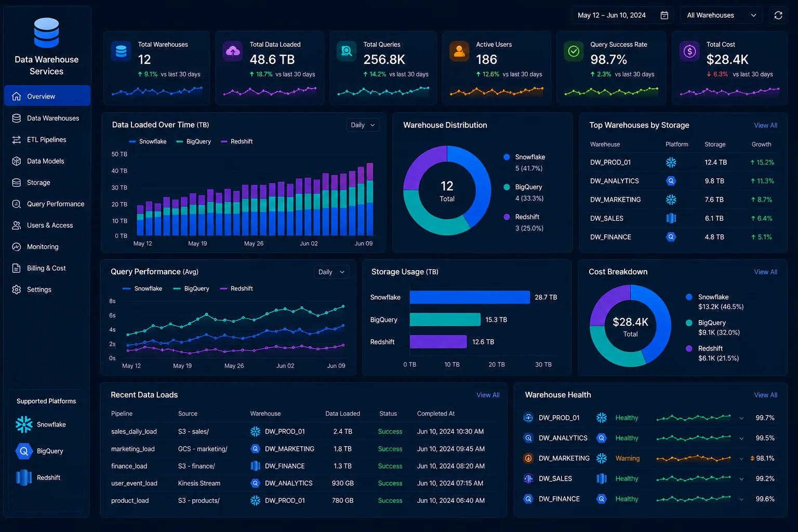Click the Snowflake icon under Supported Platforms
This screenshot has width=798, height=532.
(24, 424)
